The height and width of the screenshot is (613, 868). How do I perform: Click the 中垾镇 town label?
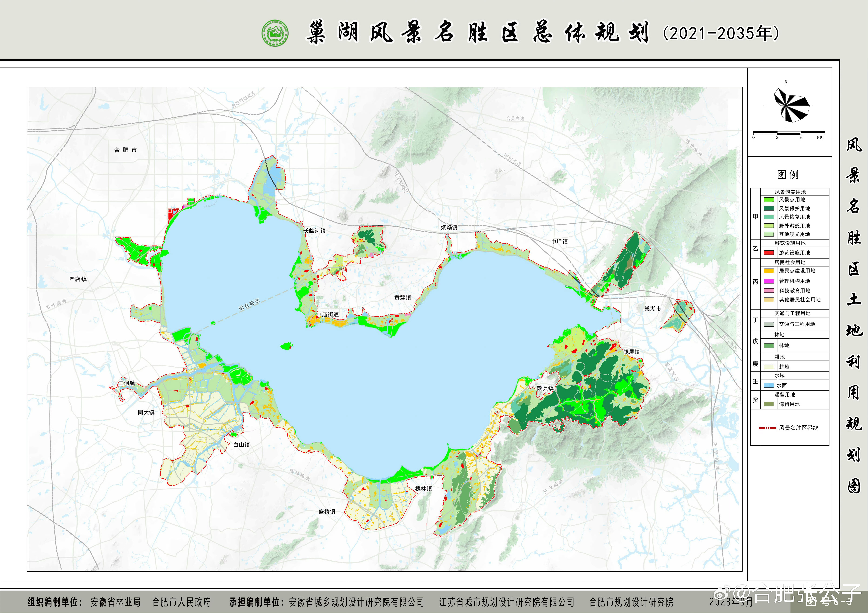tap(559, 242)
